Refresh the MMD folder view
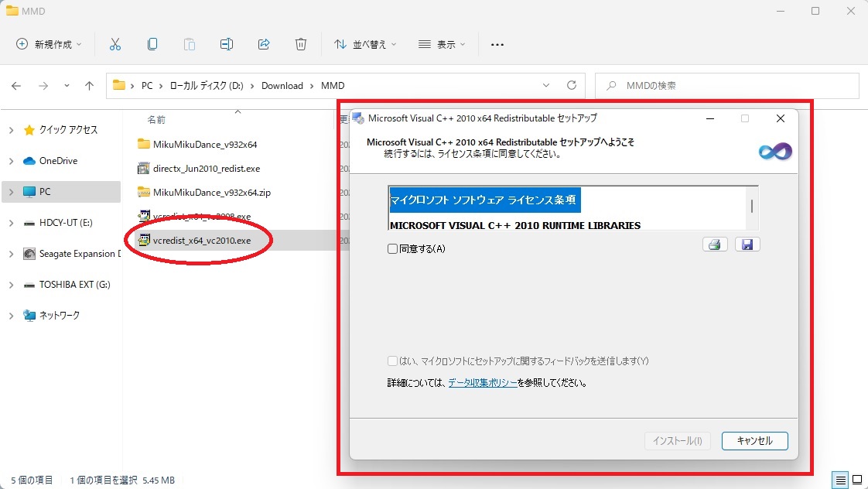Viewport: 868px width, 489px height. point(572,85)
